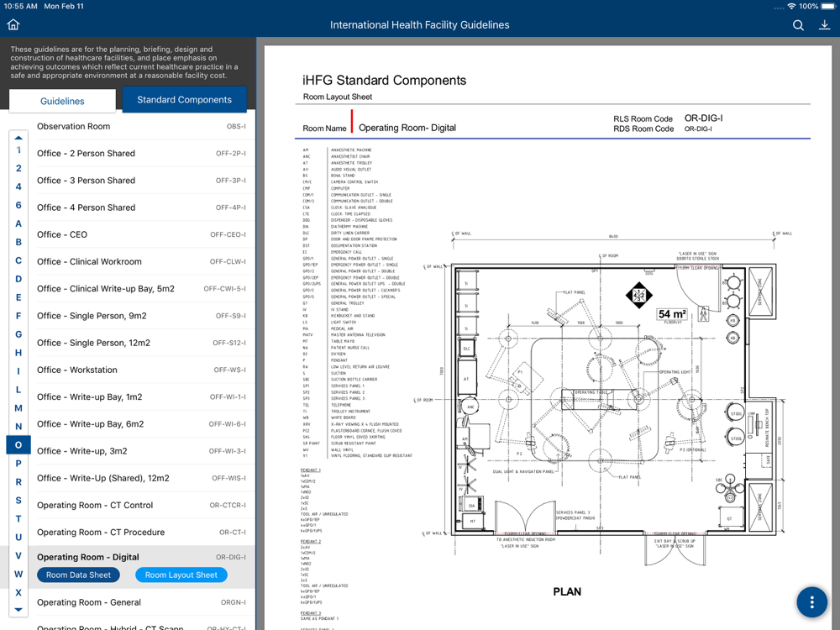Screen dimensions: 840x630
Task: Jump to index letter F
Action: [x=18, y=316]
